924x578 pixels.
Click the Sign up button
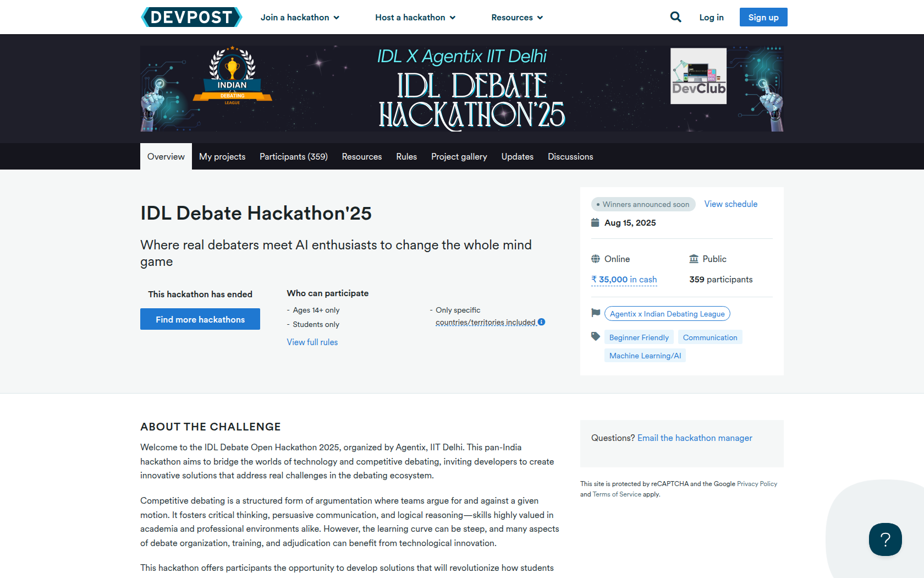point(763,17)
